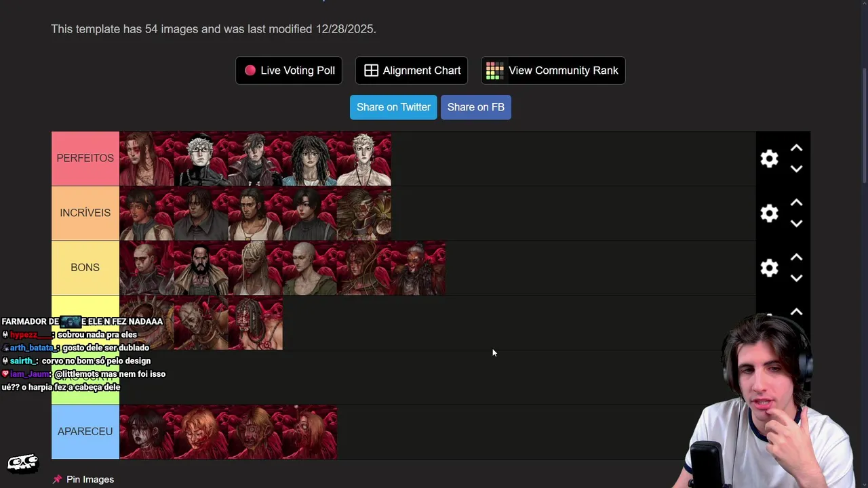Move PERFEITOS row down with arrow
Image resolution: width=868 pixels, height=488 pixels.
797,169
